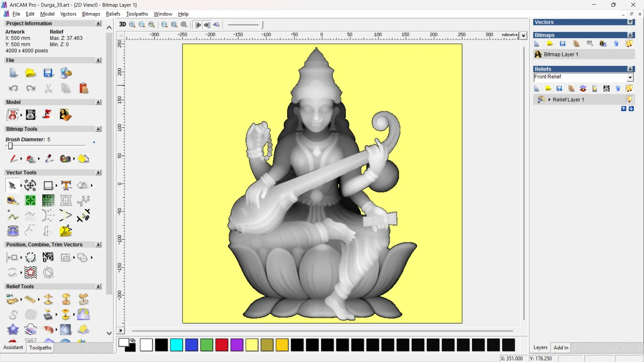Click the Nesting tool icon

(48, 257)
